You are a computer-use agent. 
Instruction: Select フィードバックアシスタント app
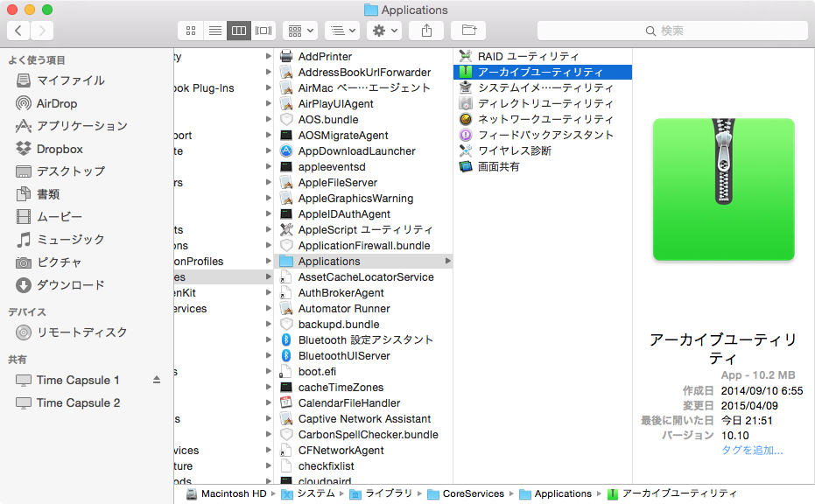tap(543, 135)
